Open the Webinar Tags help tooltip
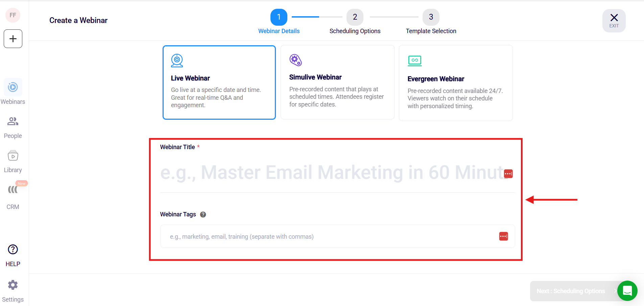 click(203, 214)
